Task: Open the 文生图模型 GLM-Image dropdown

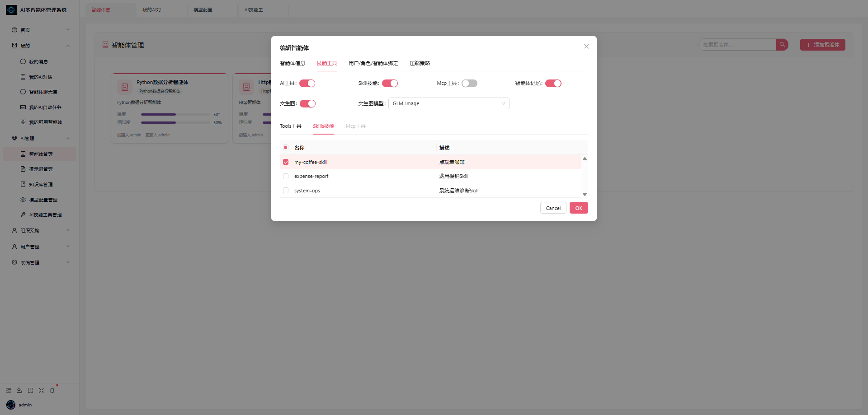Action: 449,103
